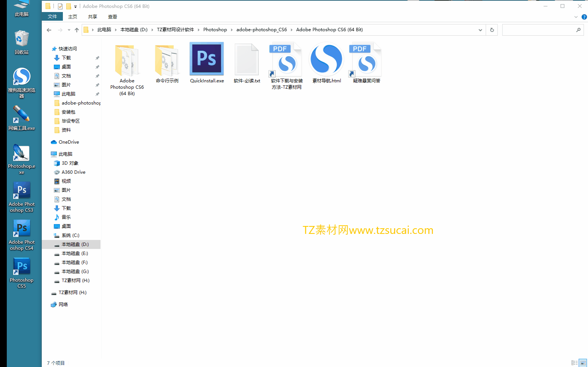Viewport: 588px width, 367px height.
Task: Click Adobe Photoshop CS6 (64 Bit) breadcrumb
Action: tap(329, 30)
